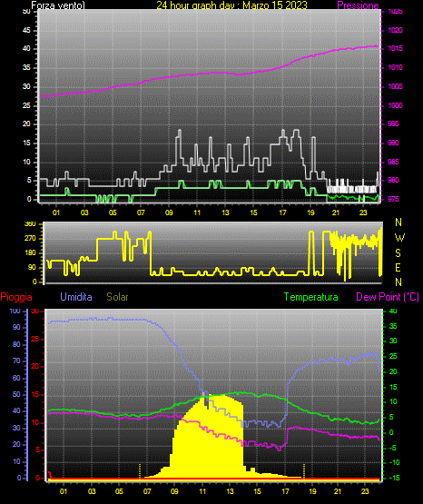Click the green '40' temperature axis value
Viewport: 423px width, 504px height.
393,311
